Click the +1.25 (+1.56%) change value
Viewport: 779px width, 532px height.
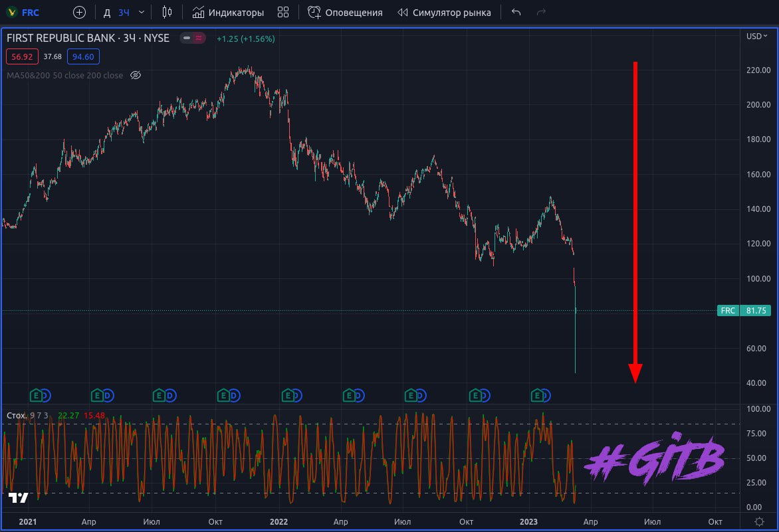[x=246, y=39]
